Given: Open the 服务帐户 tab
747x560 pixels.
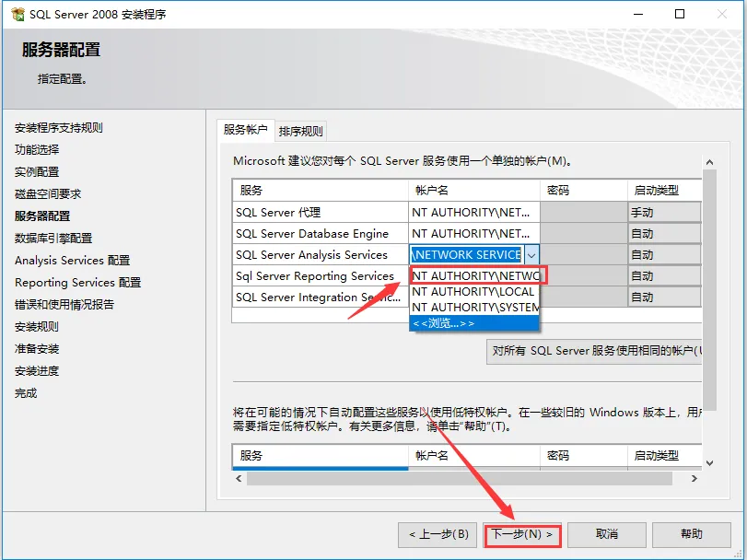Looking at the screenshot, I should tap(245, 130).
